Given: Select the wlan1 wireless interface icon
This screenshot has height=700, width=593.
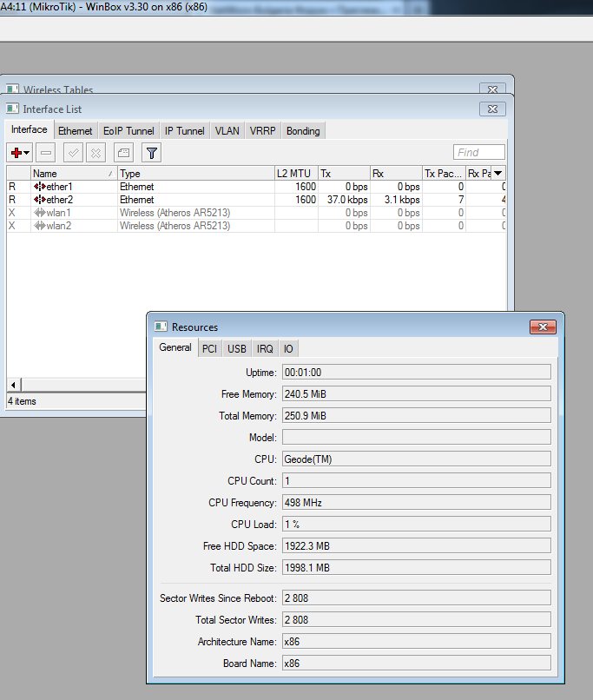Looking at the screenshot, I should (x=40, y=213).
